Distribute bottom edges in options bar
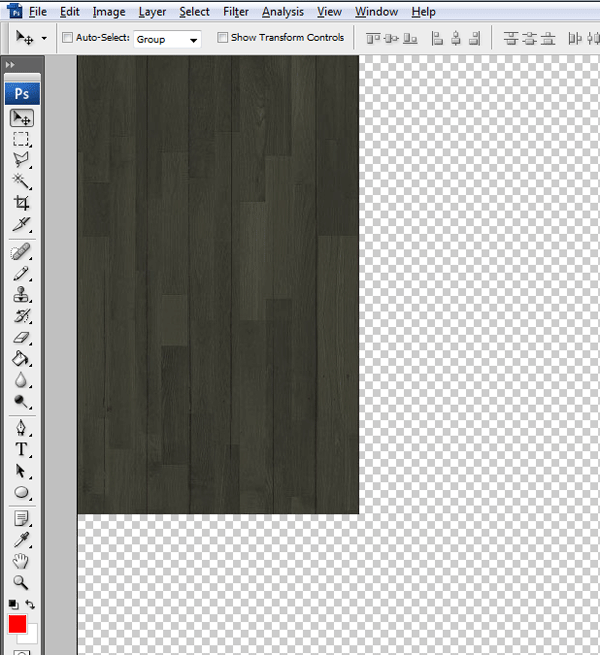This screenshot has height=655, width=600. 548,39
